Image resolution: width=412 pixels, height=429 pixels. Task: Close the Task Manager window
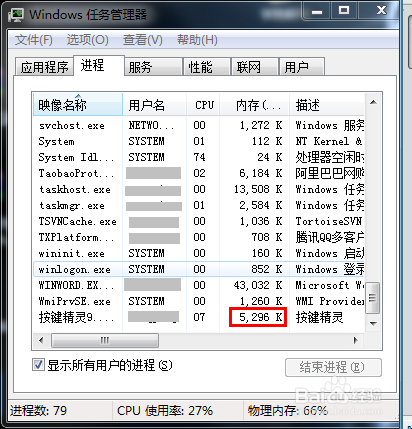[380, 11]
